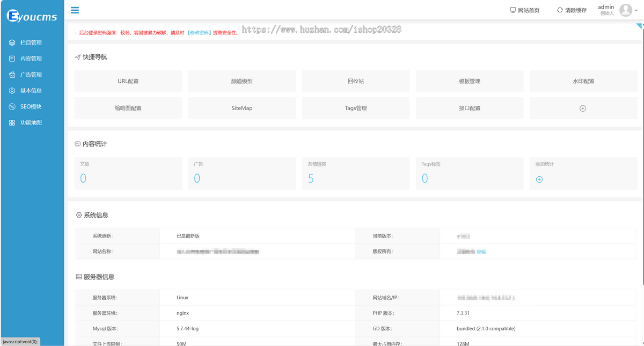Screen dimensions: 644x346
Task: Open the admin avatar dropdown
Action: point(625,10)
